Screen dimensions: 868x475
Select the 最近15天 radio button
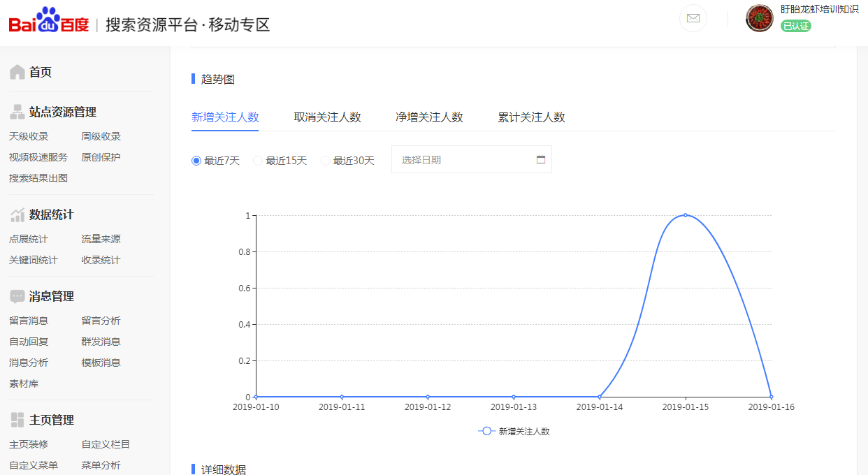[x=258, y=161]
